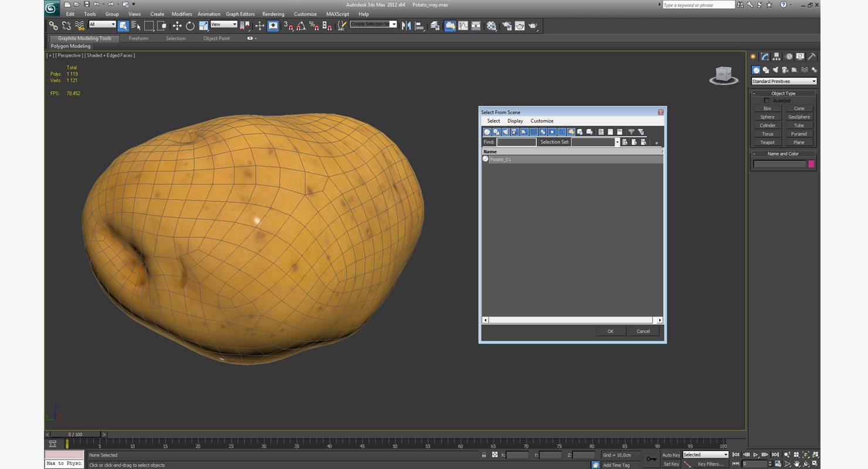Click the Cancel button in dialog
868x469 pixels.
pos(643,331)
